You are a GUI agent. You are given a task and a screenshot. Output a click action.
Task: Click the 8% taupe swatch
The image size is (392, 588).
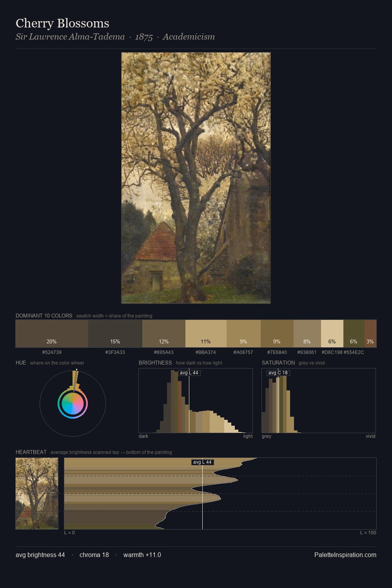307,334
